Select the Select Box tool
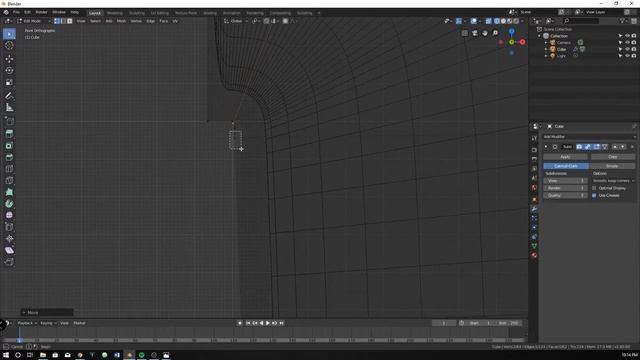 [9, 34]
